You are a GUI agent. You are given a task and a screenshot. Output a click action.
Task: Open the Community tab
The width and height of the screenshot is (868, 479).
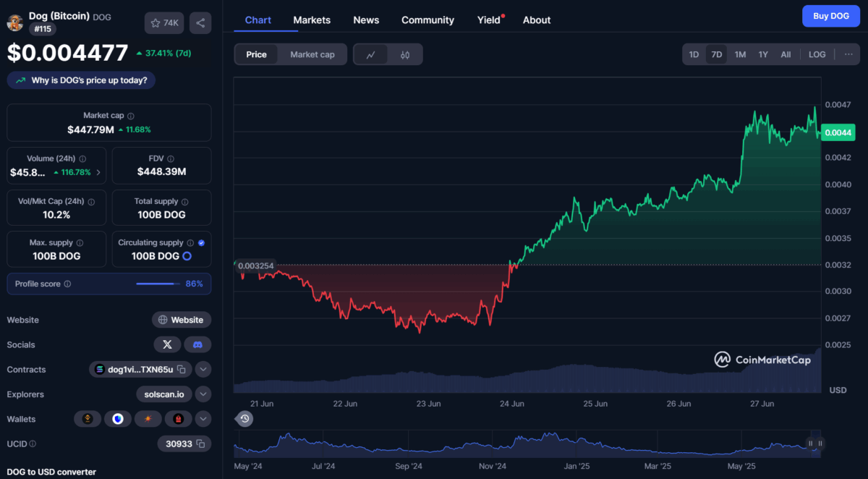coord(428,20)
